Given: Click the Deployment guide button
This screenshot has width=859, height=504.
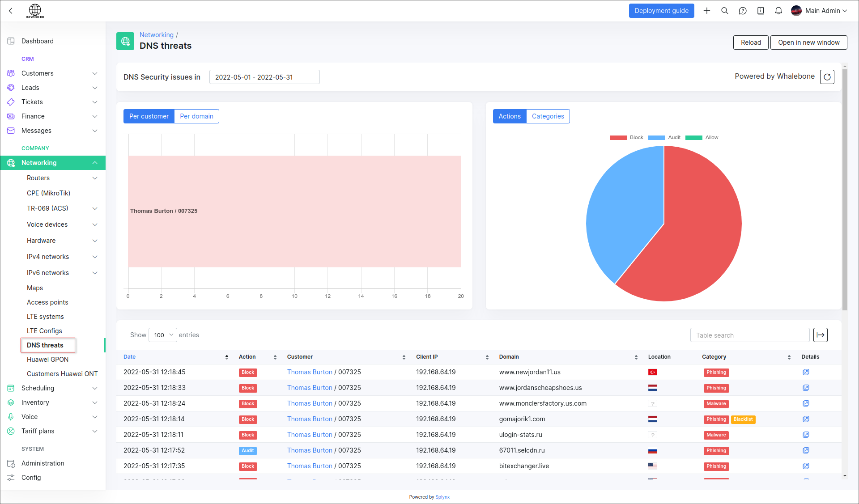Looking at the screenshot, I should (x=661, y=11).
